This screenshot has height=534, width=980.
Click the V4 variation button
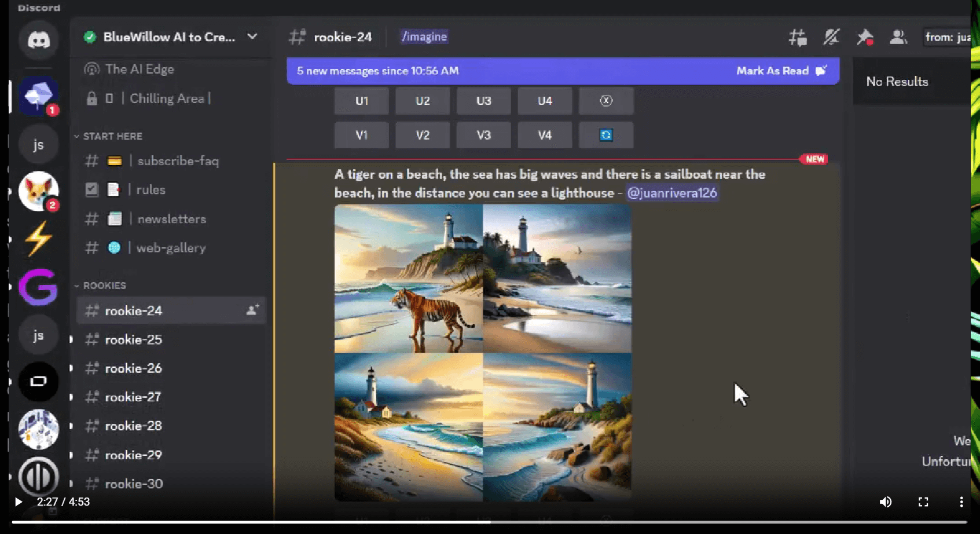(x=545, y=135)
